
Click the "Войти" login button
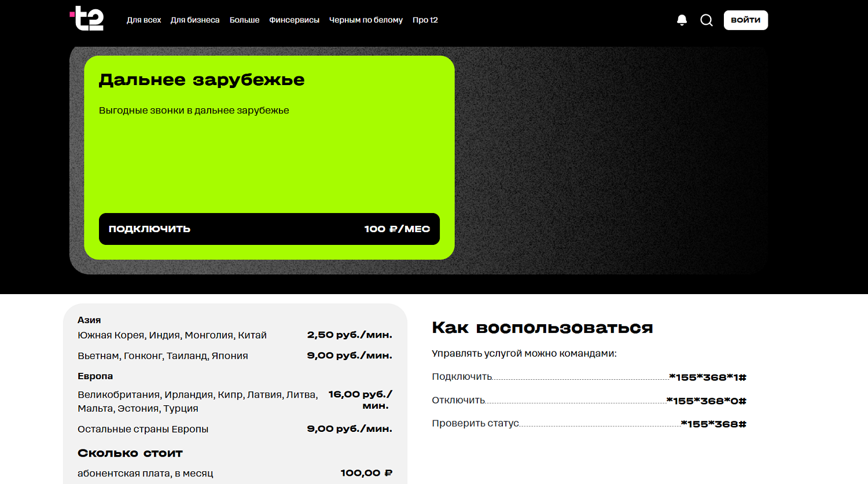[745, 20]
